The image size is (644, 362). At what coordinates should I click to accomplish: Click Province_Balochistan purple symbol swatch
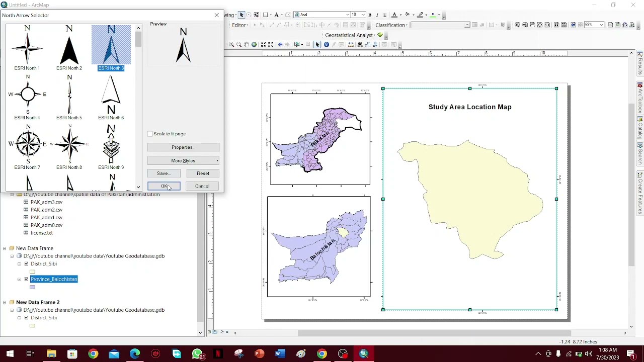pyautogui.click(x=32, y=287)
